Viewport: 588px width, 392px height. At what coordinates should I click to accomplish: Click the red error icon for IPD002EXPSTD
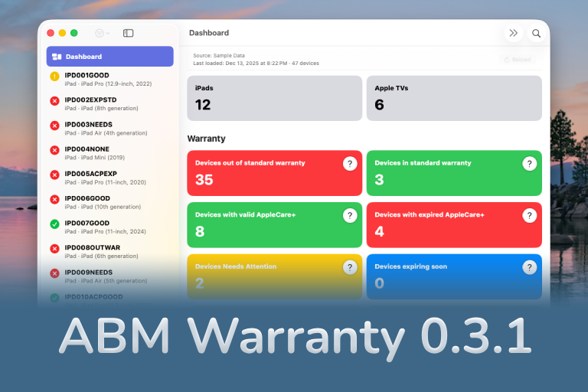click(55, 101)
